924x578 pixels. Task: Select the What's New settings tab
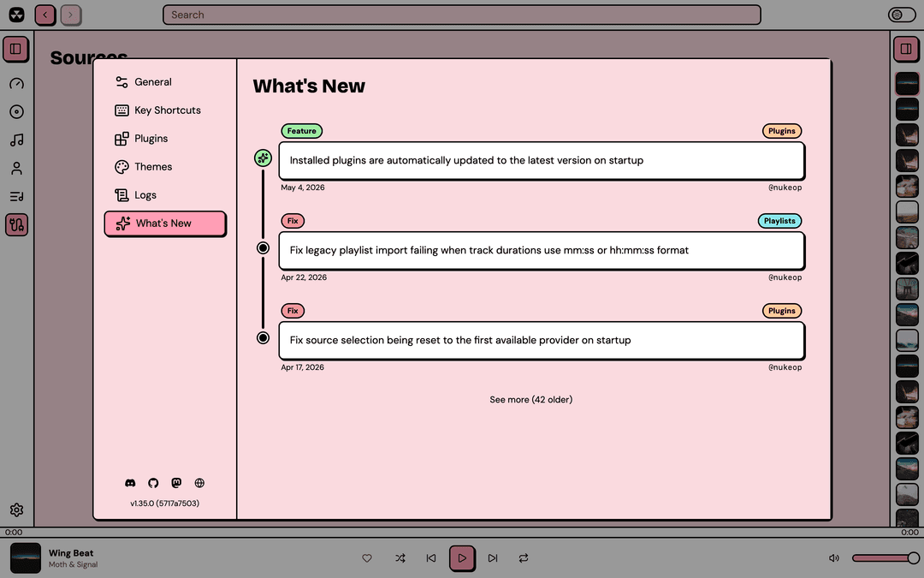tap(165, 223)
